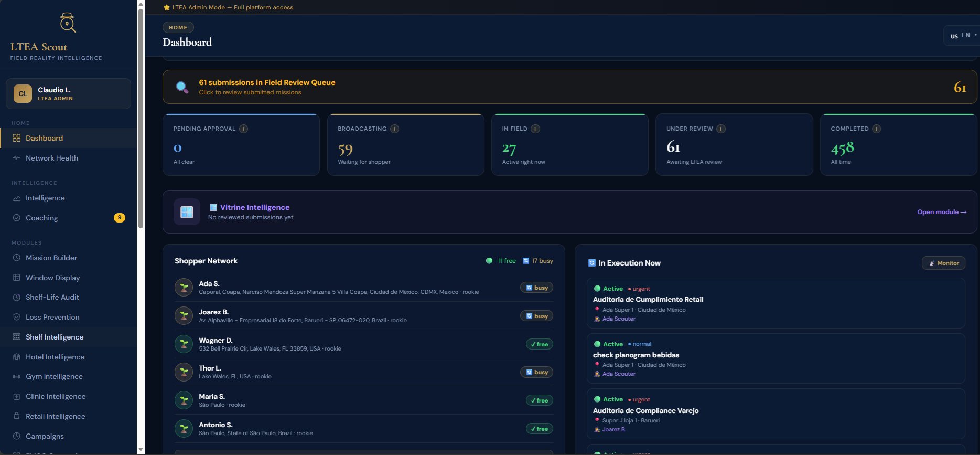The height and width of the screenshot is (455, 980).
Task: Click the busy badge for Joarez B.
Action: click(536, 316)
